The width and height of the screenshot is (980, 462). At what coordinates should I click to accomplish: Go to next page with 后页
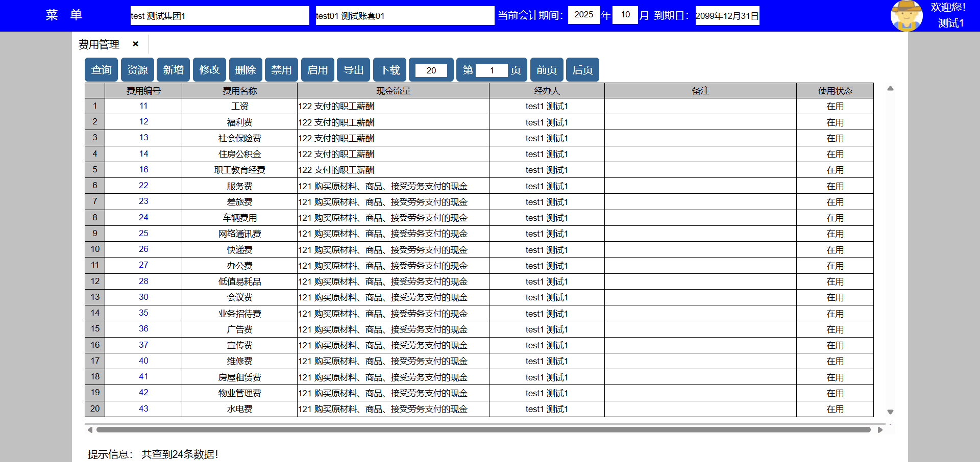coord(582,70)
